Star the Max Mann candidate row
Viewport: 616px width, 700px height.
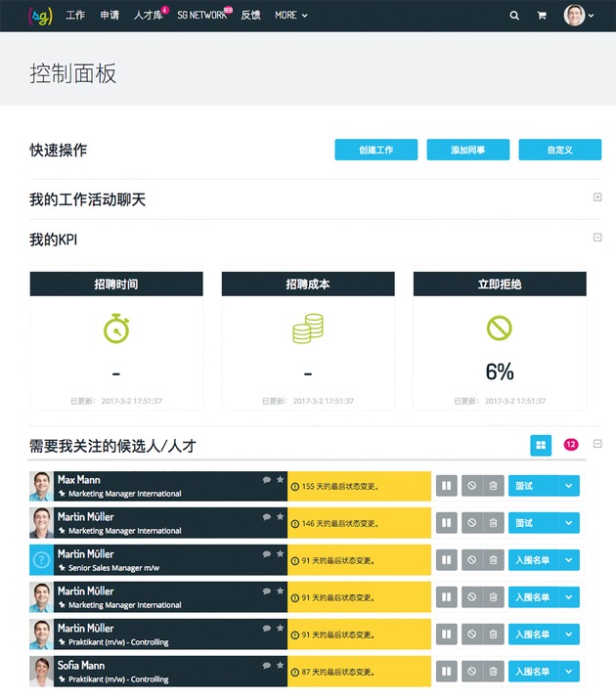coord(280,480)
